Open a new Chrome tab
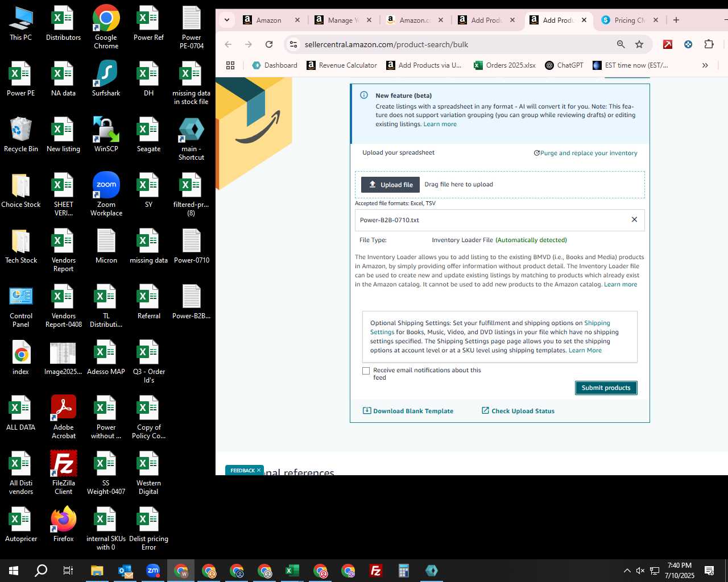 pos(676,20)
